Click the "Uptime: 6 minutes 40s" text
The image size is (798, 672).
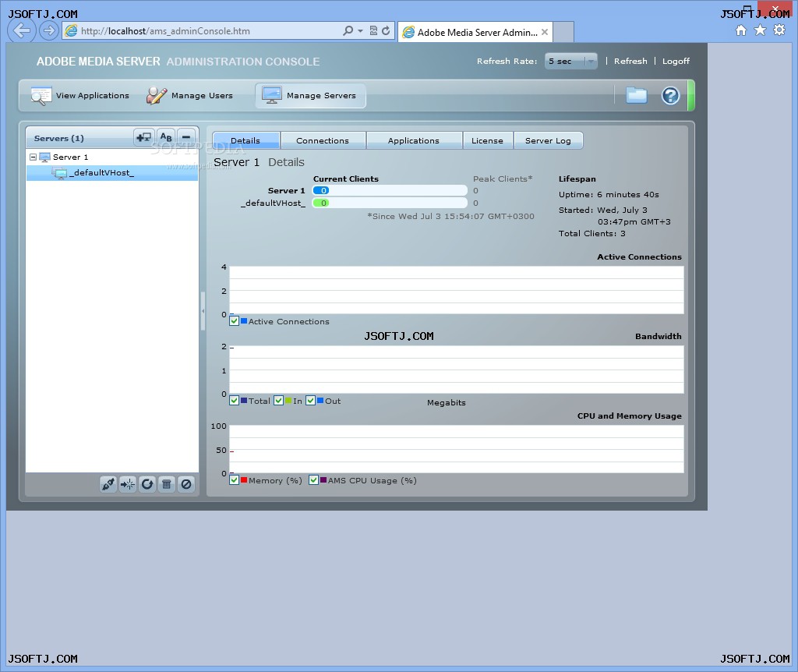point(609,194)
